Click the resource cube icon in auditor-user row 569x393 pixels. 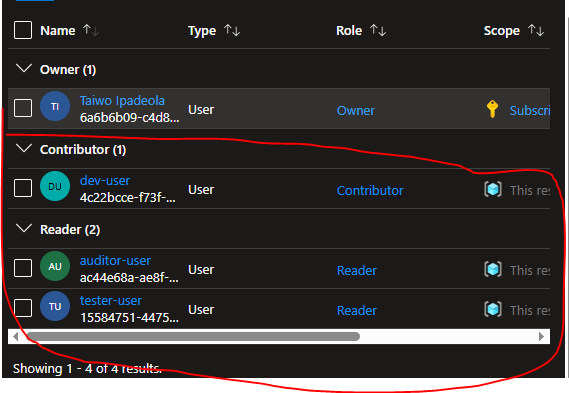click(x=493, y=269)
